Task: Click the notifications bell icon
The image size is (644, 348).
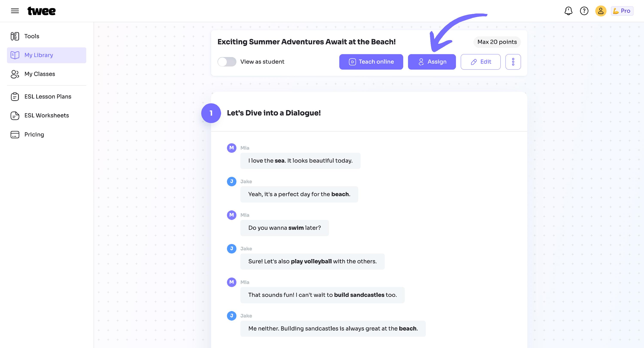Action: [568, 11]
